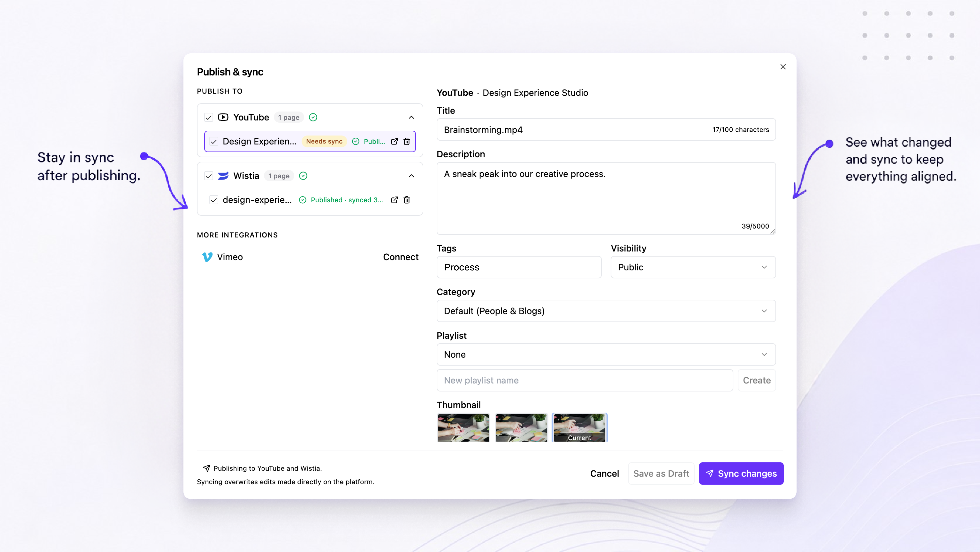
Task: Toggle the Wistia platform checkbox
Action: 208,176
